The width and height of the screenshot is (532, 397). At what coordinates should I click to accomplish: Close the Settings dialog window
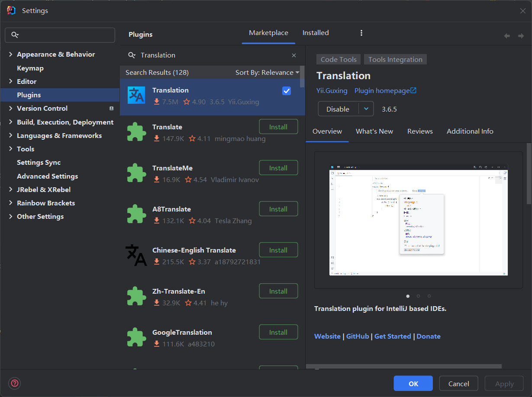(x=522, y=11)
